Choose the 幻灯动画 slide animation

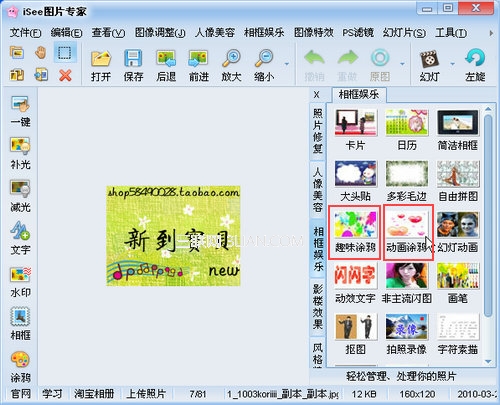point(458,232)
